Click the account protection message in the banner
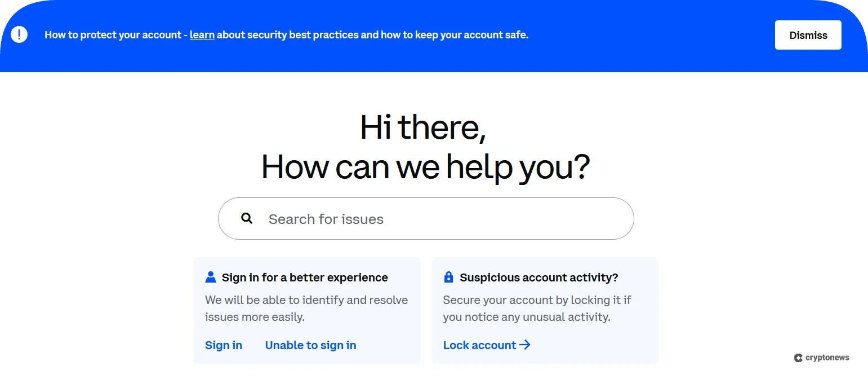Image resolution: width=868 pixels, height=379 pixels. pyautogui.click(x=286, y=34)
